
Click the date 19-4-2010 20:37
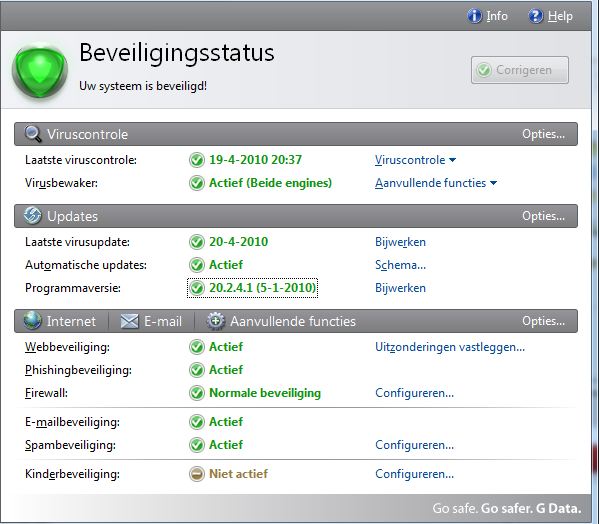point(255,160)
